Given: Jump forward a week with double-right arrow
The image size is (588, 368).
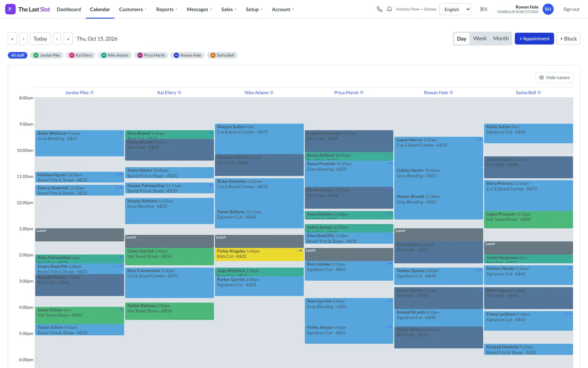Looking at the screenshot, I should coord(68,39).
